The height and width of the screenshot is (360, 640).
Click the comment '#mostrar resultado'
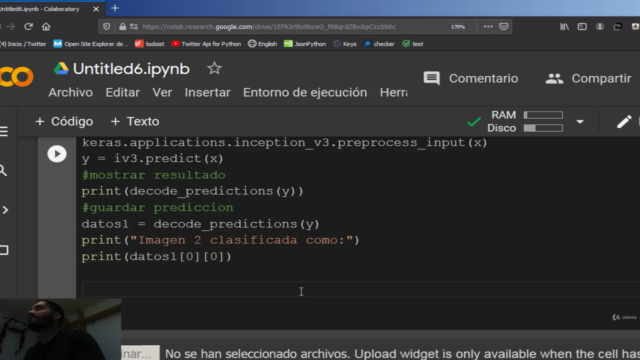coord(153,175)
